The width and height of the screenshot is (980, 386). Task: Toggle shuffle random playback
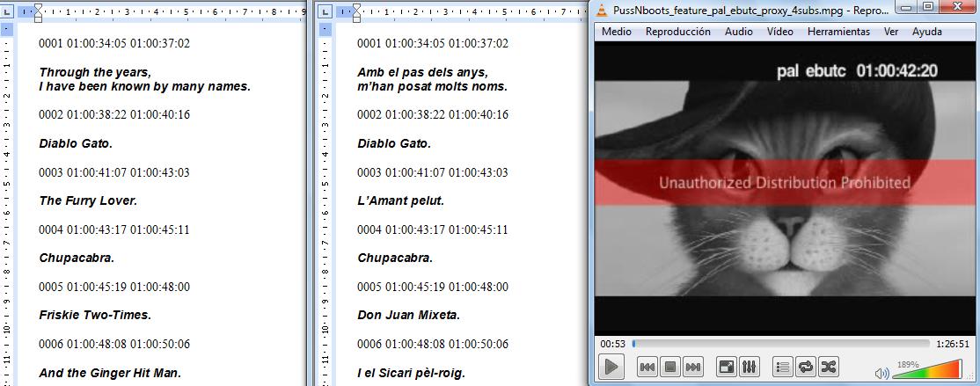click(x=829, y=367)
